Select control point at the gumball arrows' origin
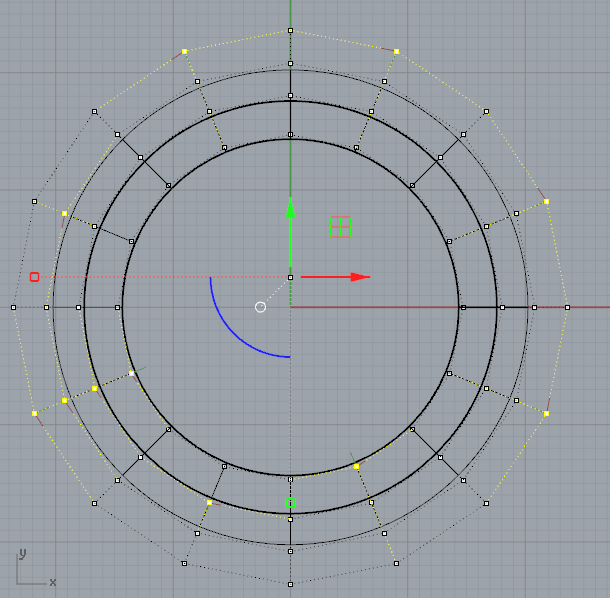Viewport: 610px width, 598px height. pyautogui.click(x=290, y=277)
